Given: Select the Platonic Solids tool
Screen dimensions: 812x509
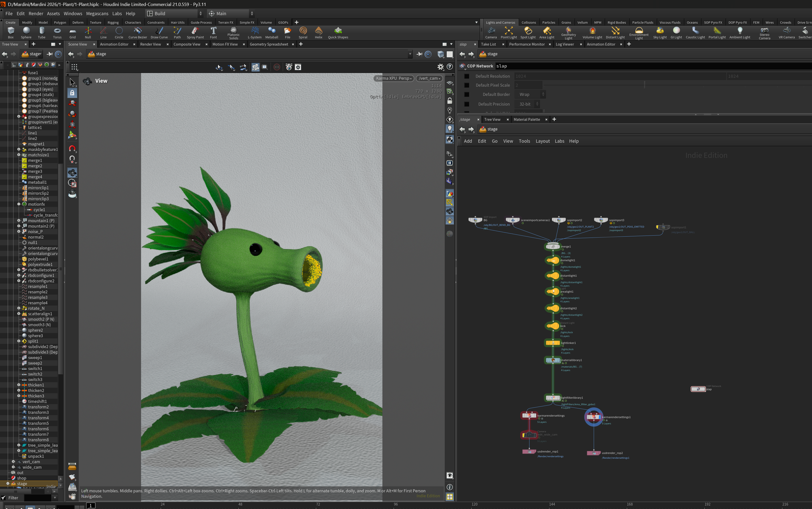Looking at the screenshot, I should pos(233,33).
